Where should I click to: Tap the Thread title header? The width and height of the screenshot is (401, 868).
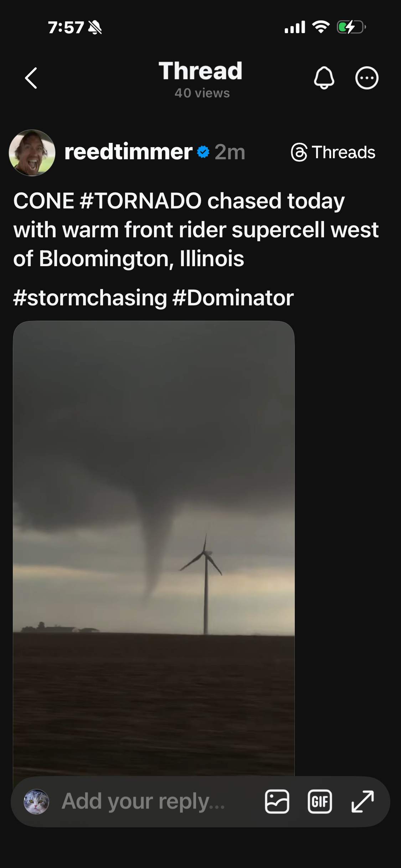pos(200,71)
